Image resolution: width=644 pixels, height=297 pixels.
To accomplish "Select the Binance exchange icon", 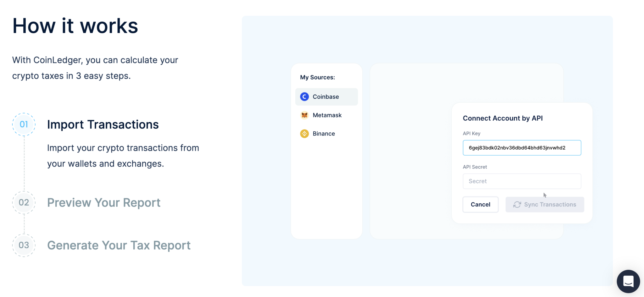I will [x=304, y=133].
